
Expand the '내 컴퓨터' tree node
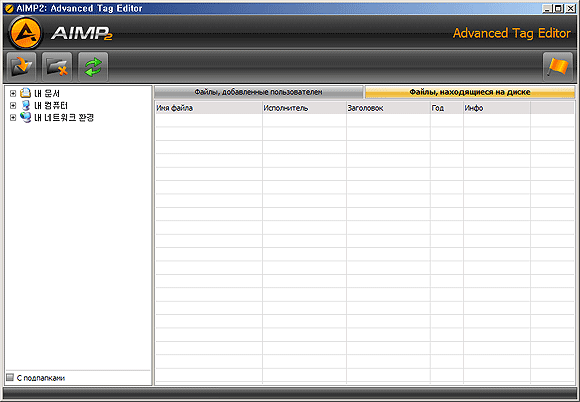click(13, 106)
